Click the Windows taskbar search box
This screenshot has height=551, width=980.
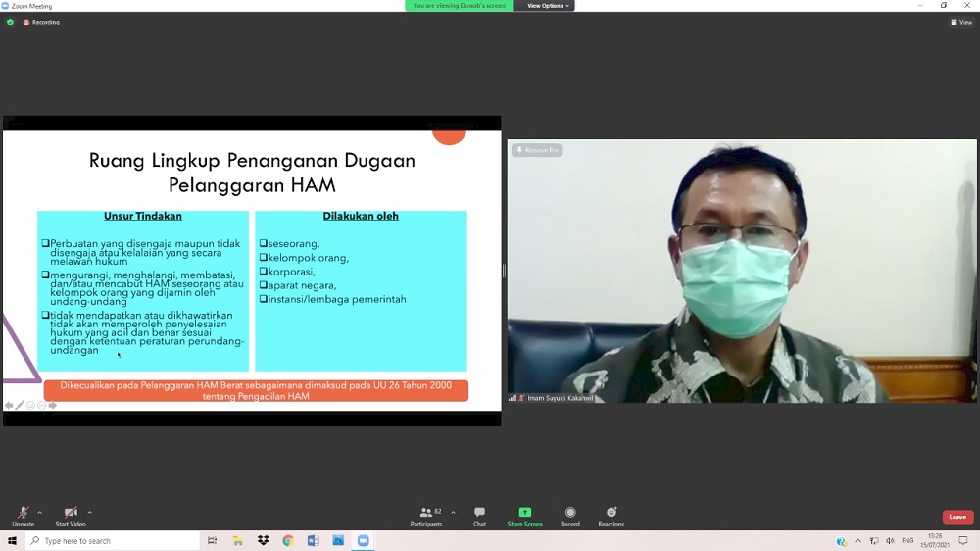pyautogui.click(x=113, y=541)
